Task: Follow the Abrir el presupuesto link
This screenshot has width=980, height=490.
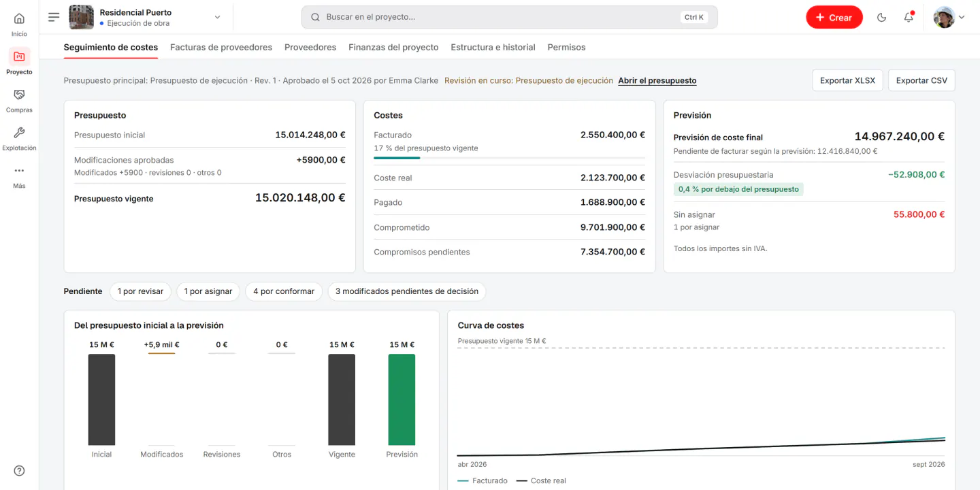Action: 657,80
